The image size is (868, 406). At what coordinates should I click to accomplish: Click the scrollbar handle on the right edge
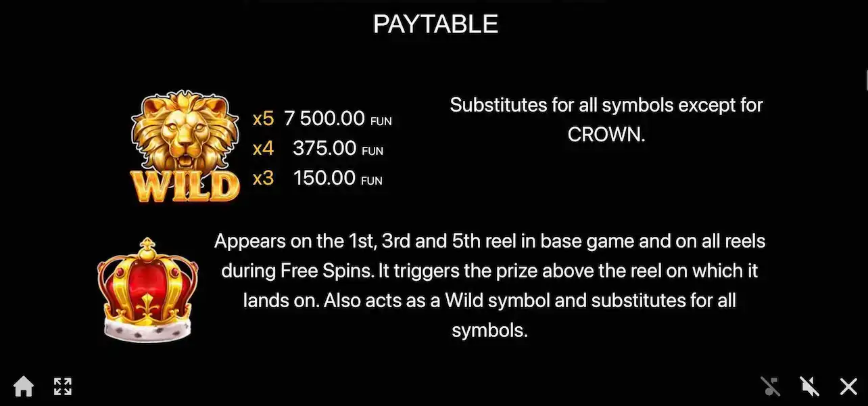(x=866, y=78)
